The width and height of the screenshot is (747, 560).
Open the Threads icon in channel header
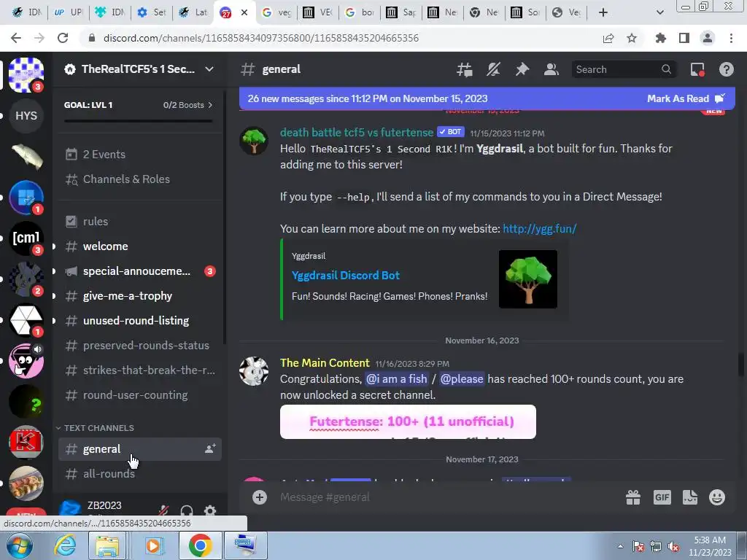click(x=465, y=69)
